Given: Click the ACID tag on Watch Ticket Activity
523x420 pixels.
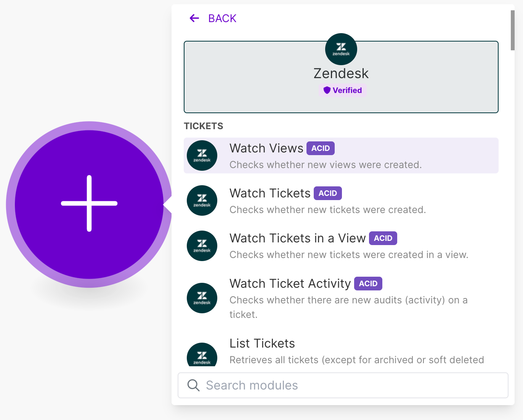Looking at the screenshot, I should coord(368,284).
